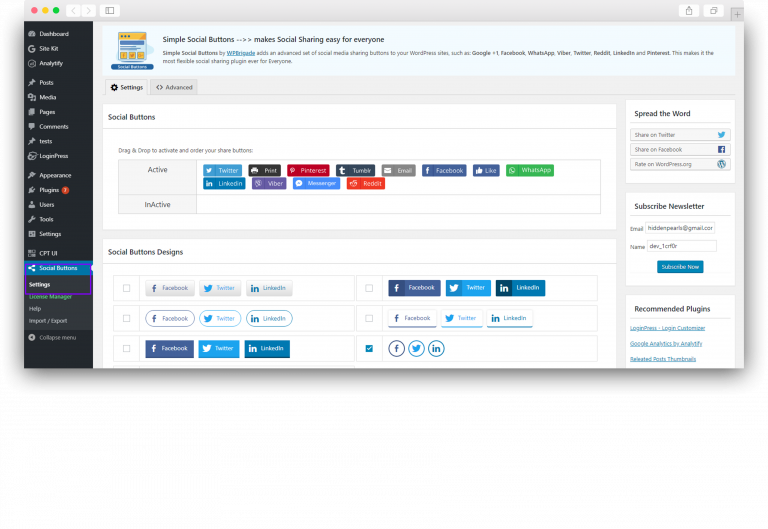The image size is (768, 529).
Task: Show the browser tab overview
Action: pos(714,10)
